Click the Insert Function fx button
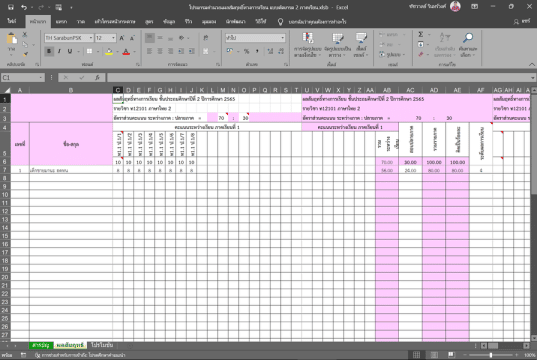The height and width of the screenshot is (360, 537). (x=97, y=78)
